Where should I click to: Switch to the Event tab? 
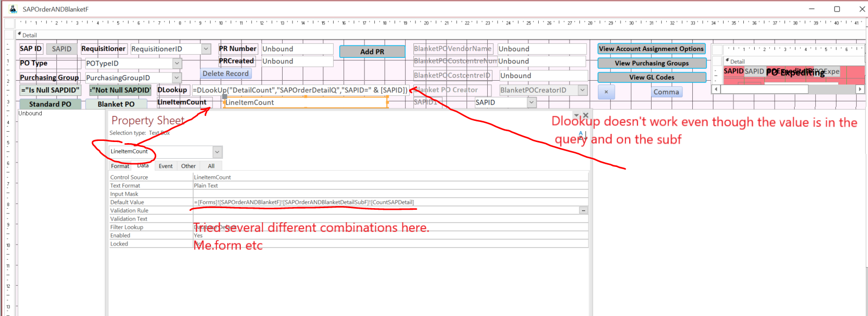coord(165,166)
